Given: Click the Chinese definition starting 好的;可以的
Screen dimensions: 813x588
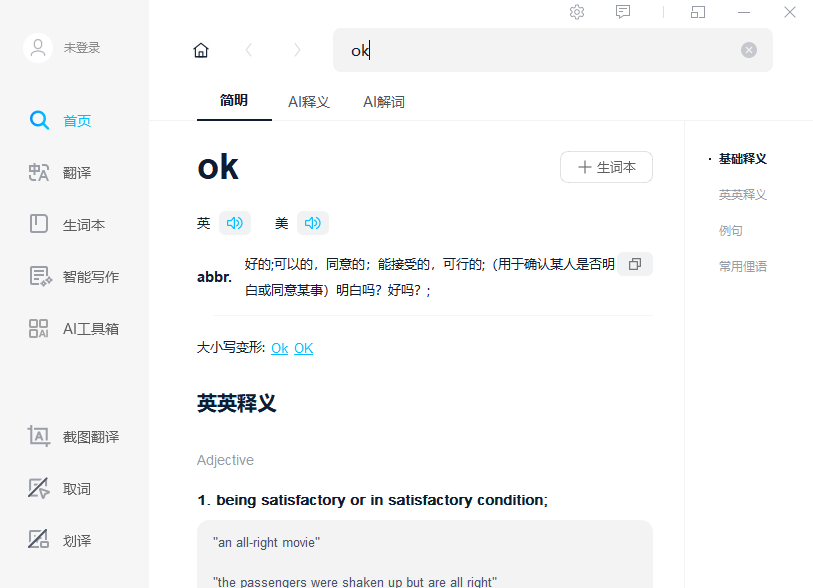Looking at the screenshot, I should tap(430, 277).
